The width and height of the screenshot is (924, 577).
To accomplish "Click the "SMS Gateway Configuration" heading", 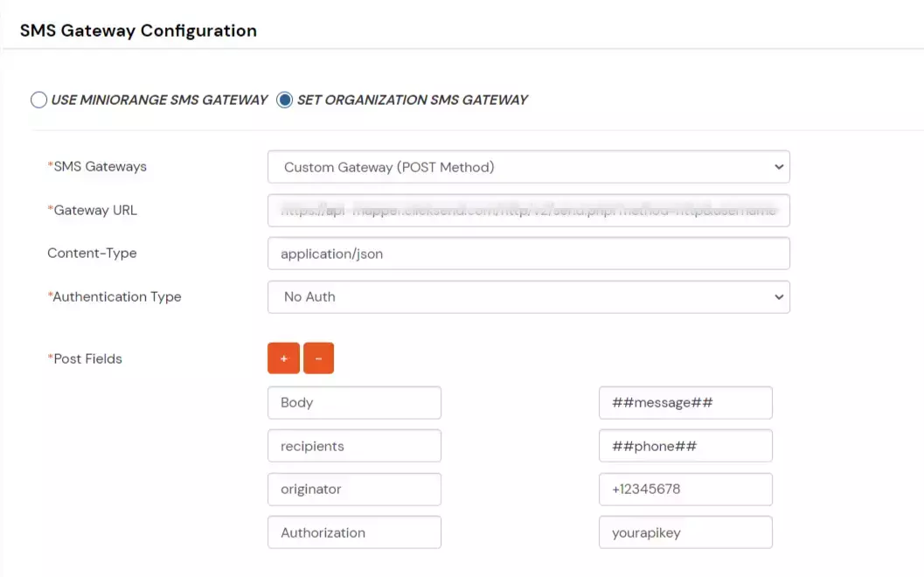I will [x=137, y=30].
